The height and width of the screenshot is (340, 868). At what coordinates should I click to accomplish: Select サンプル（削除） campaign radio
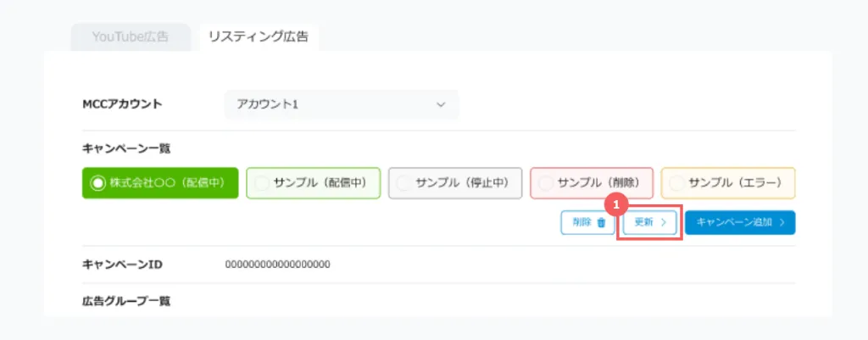(x=592, y=183)
